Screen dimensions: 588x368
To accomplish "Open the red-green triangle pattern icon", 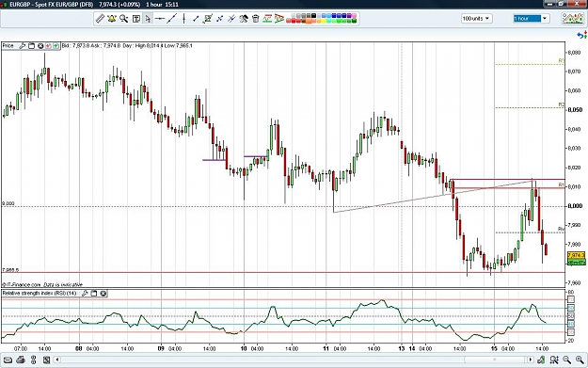I will point(279,19).
